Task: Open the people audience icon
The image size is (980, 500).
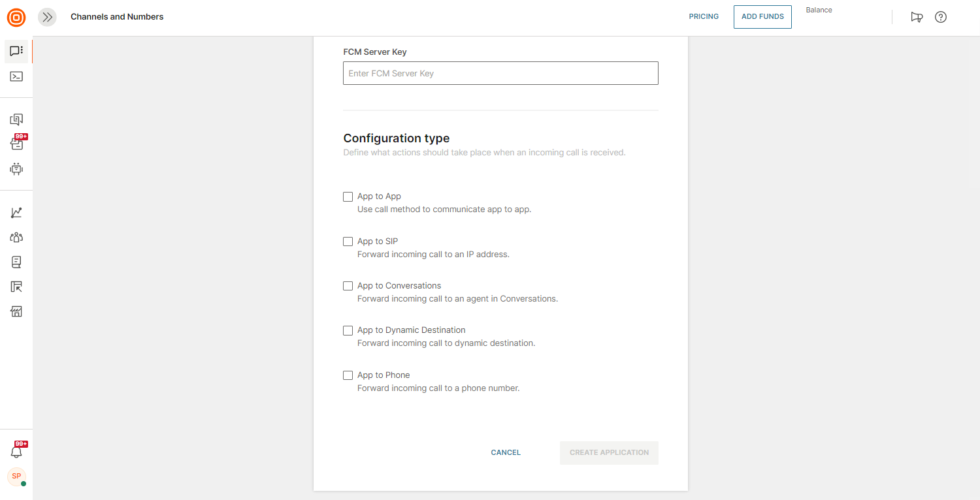Action: (x=16, y=238)
